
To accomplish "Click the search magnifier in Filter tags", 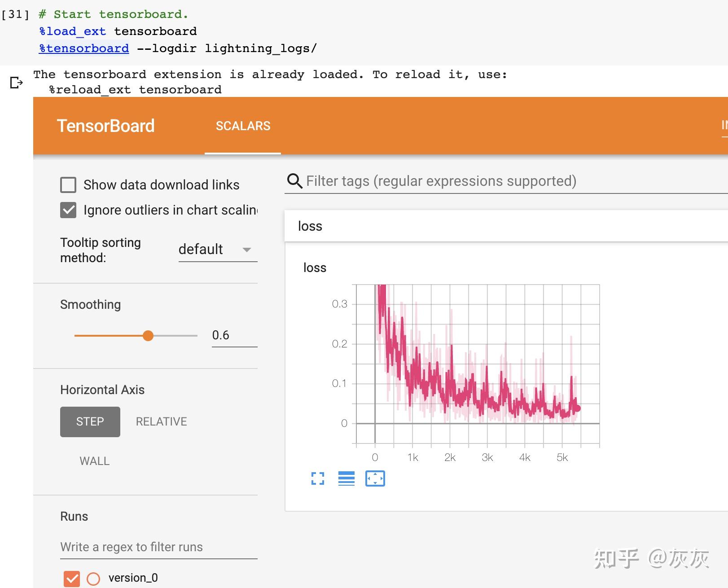I will 294,181.
